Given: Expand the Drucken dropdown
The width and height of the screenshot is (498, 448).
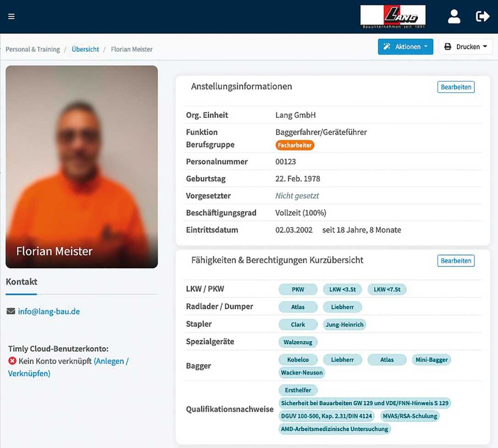Looking at the screenshot, I should pos(465,46).
